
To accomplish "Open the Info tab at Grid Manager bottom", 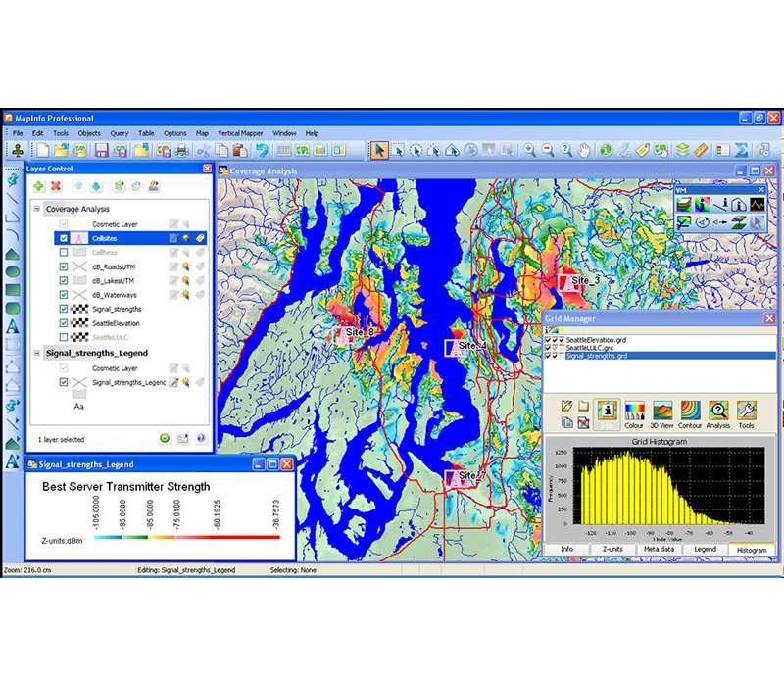I will coord(567,549).
